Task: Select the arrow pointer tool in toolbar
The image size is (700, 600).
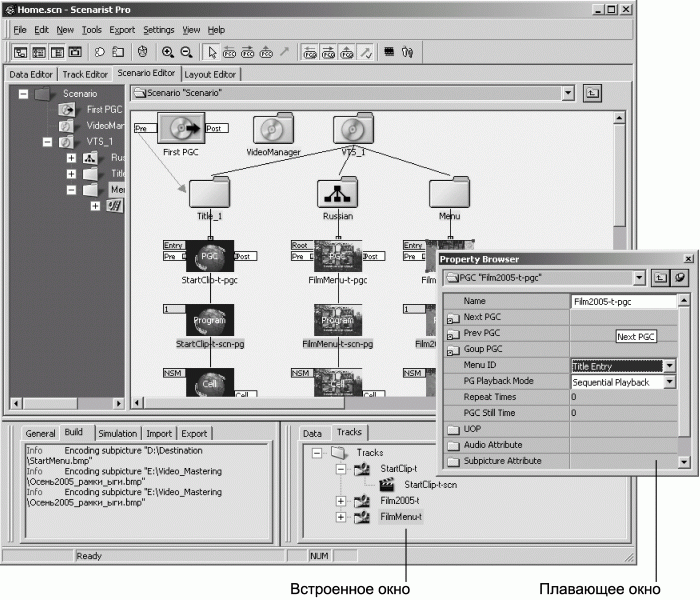Action: (212, 51)
